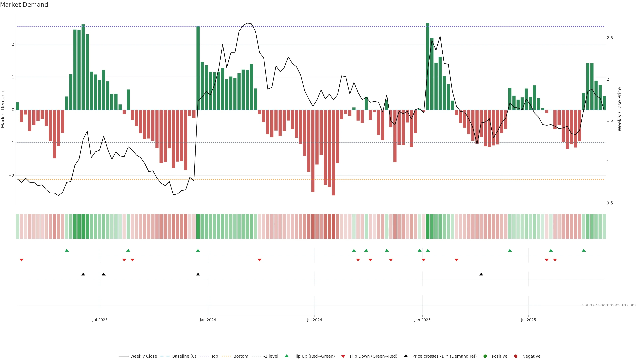Click the -1 level legend entry
The height and width of the screenshot is (362, 644).
tap(271, 356)
